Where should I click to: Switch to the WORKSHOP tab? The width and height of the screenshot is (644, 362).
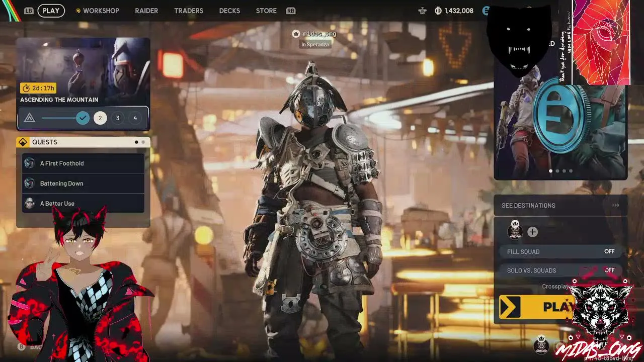97,11
